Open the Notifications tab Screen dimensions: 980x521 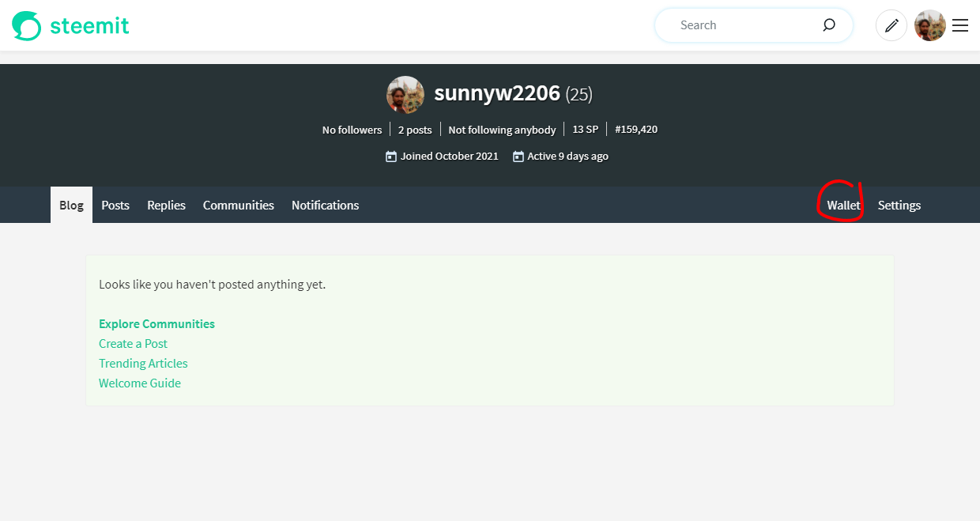pyautogui.click(x=325, y=205)
